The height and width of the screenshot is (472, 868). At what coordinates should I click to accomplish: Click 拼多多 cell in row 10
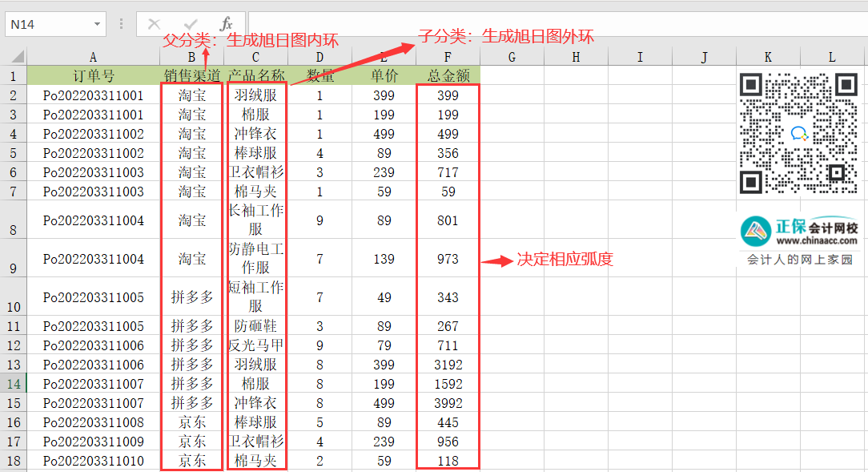[191, 297]
